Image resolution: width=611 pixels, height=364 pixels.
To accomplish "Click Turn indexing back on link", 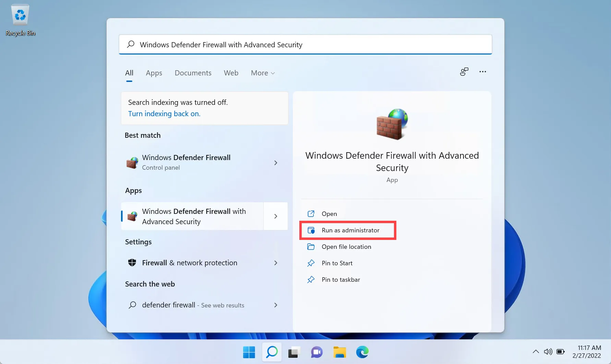I will click(x=164, y=114).
